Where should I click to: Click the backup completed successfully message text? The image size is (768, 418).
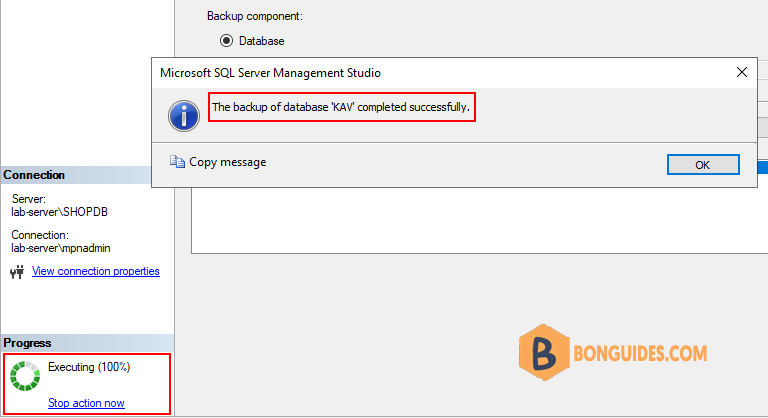tap(341, 107)
